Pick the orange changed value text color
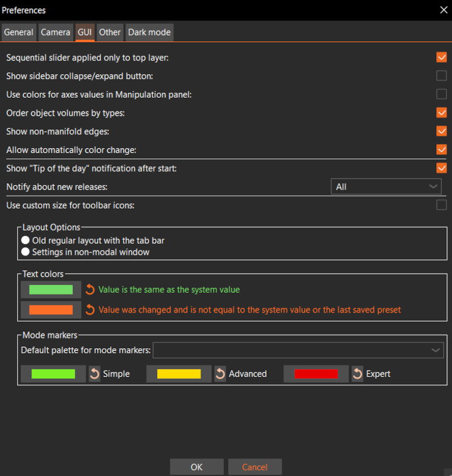 51,310
